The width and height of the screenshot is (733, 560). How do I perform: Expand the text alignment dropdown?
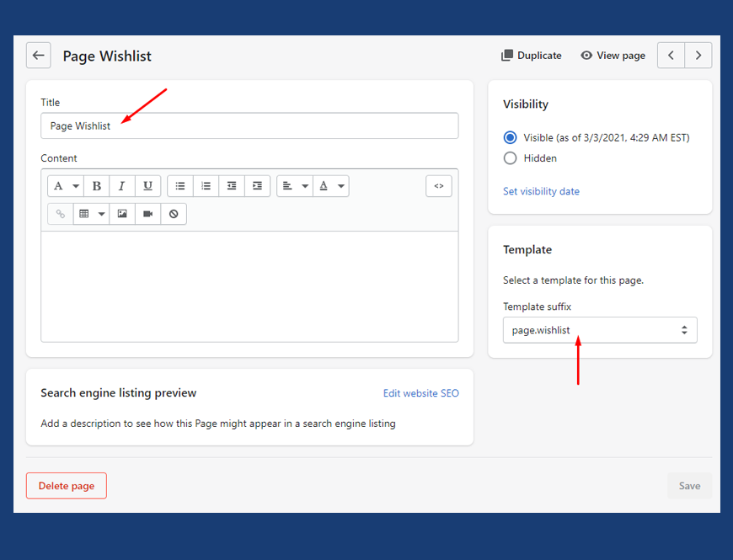pyautogui.click(x=294, y=186)
